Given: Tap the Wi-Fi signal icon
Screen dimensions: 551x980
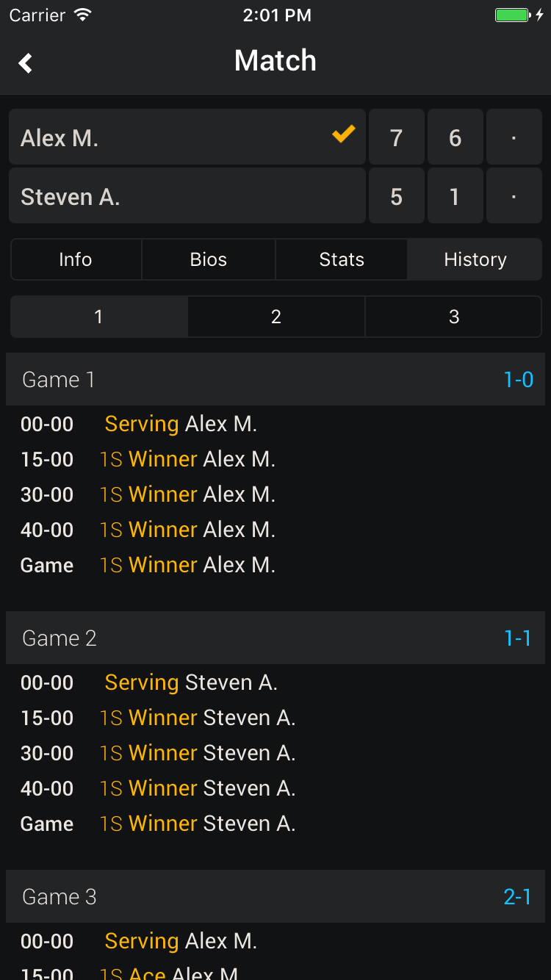Looking at the screenshot, I should click(x=83, y=15).
